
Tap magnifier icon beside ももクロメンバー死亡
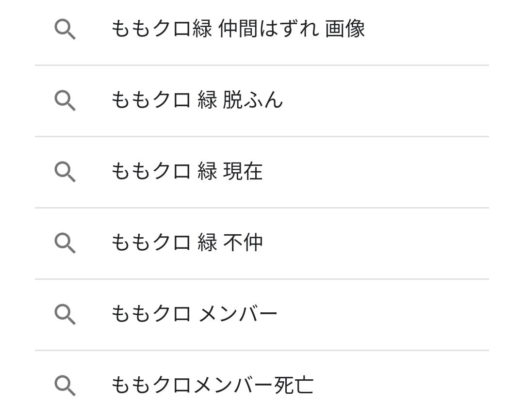pos(65,386)
